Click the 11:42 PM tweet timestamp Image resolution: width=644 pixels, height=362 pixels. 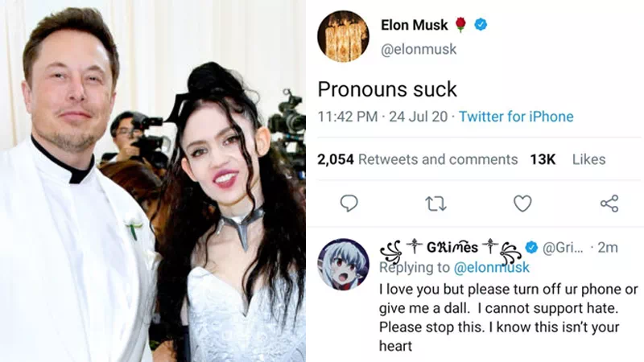[x=347, y=117]
